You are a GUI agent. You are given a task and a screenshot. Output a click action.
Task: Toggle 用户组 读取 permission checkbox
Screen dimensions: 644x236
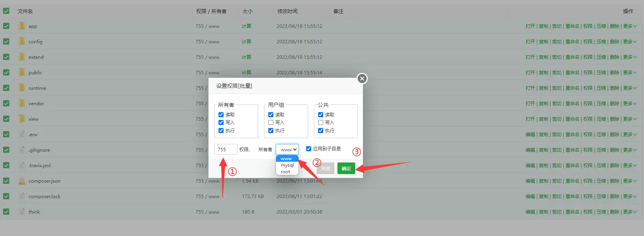[x=271, y=115]
